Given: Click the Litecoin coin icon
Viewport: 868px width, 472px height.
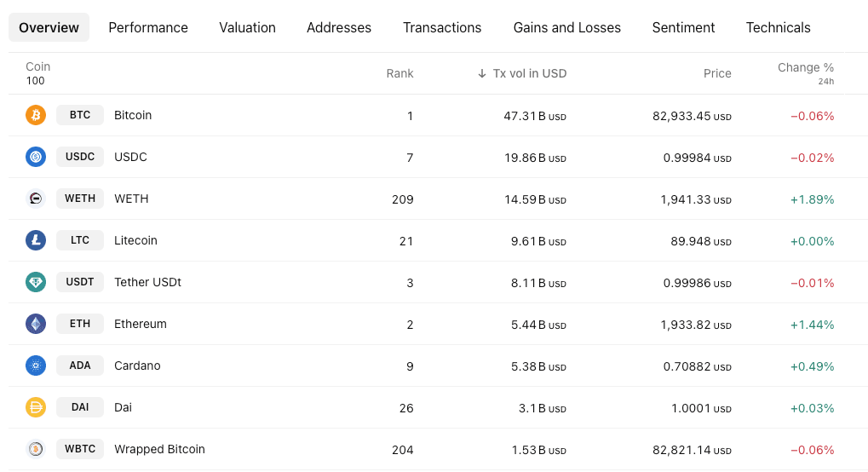Looking at the screenshot, I should (x=36, y=240).
